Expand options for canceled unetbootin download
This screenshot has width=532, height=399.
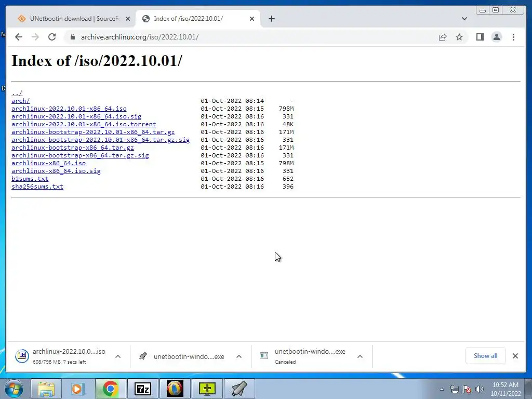(x=360, y=356)
